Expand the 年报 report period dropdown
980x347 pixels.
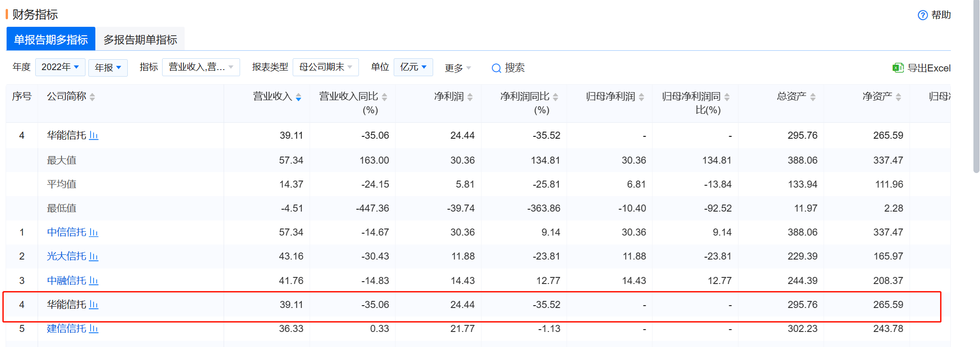(x=108, y=68)
